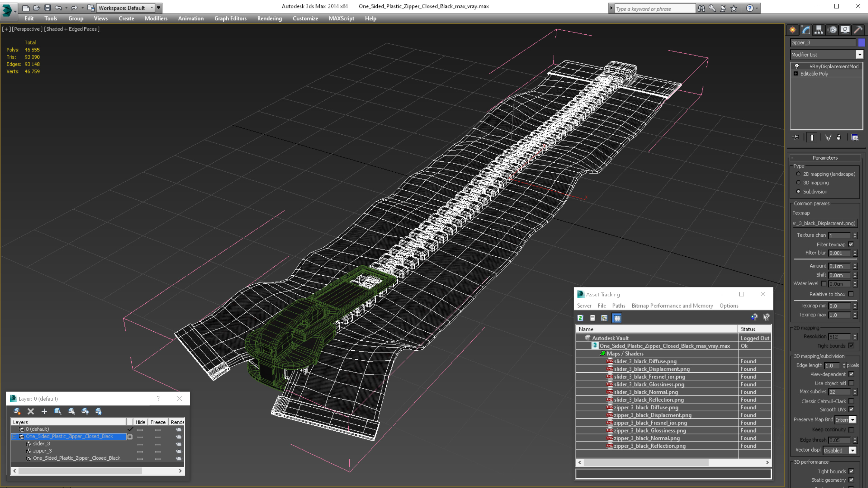The width and height of the screenshot is (868, 488).
Task: Select Subdivision radio button
Action: point(798,191)
